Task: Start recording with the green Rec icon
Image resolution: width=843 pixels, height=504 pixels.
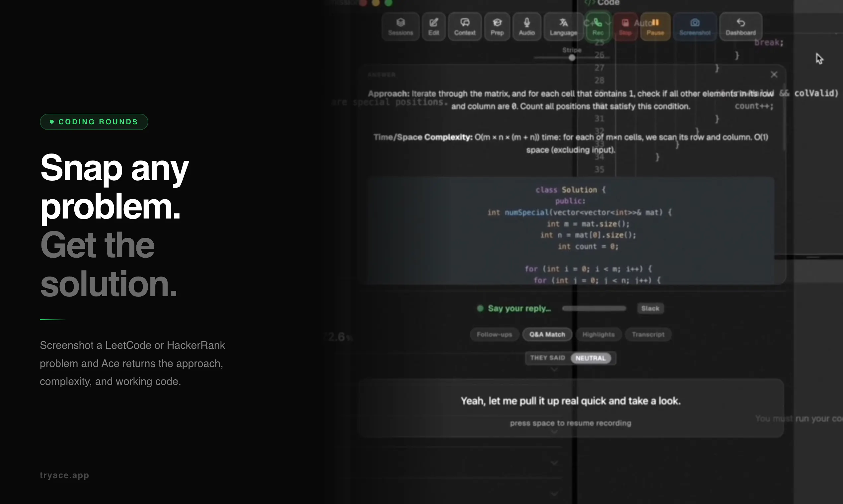Action: coord(598,27)
